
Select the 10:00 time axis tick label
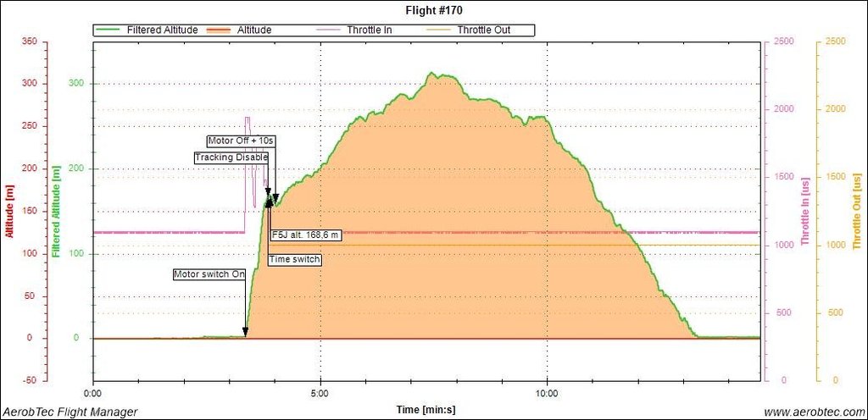click(547, 394)
